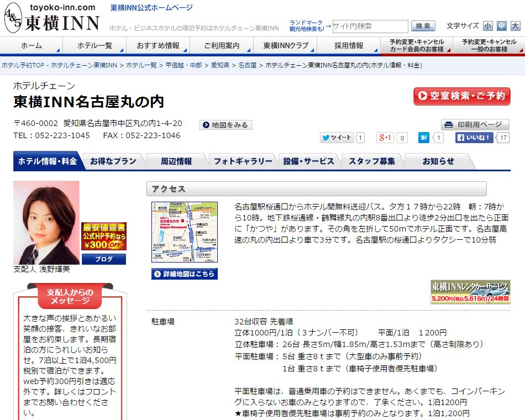Open 予約変更・キャンセル カード会員のお客様
Image resolution: width=525 pixels, height=420 pixels.
(x=417, y=45)
